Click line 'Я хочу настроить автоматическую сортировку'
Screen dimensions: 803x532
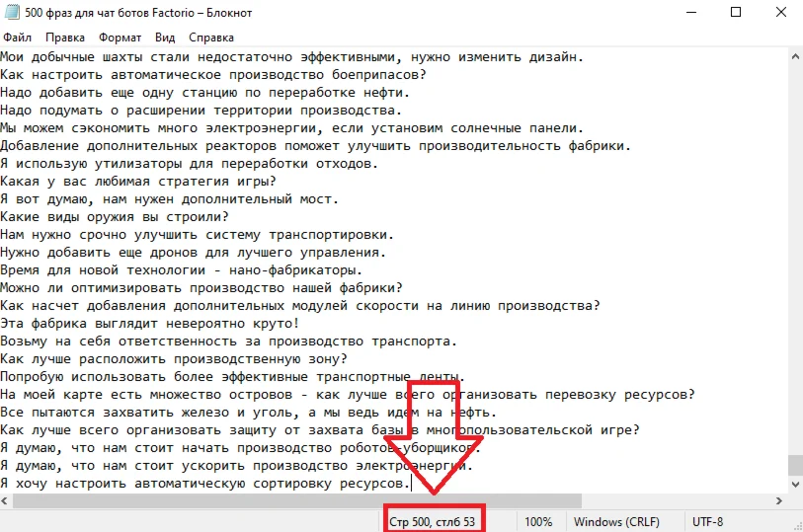tap(205, 484)
